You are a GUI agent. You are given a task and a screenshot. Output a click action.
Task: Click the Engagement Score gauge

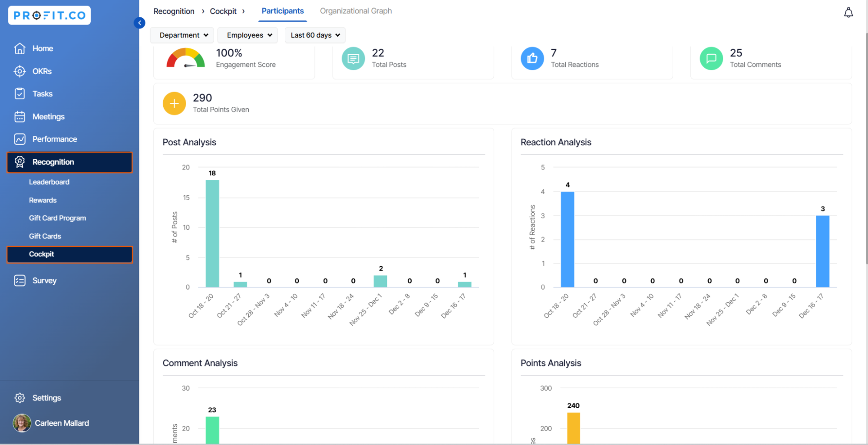pos(185,59)
